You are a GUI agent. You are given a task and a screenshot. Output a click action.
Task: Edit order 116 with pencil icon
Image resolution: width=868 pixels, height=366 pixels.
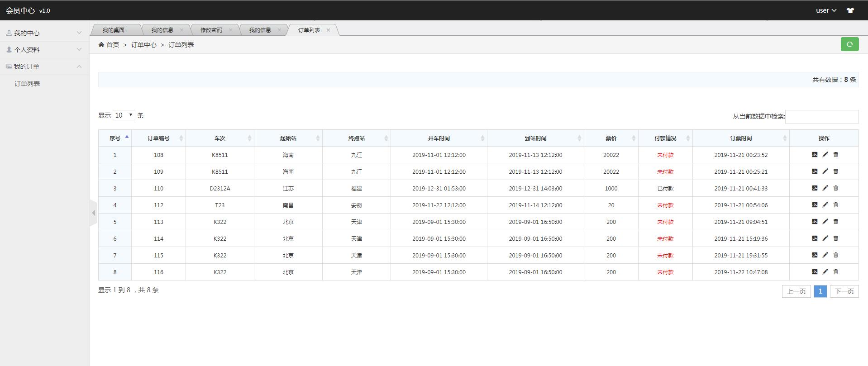(x=825, y=272)
